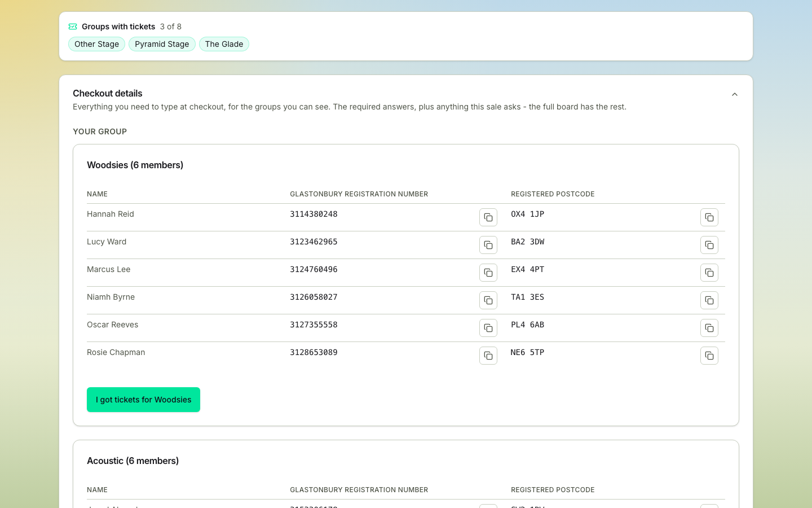Click the name Lucy Ward
The height and width of the screenshot is (508, 812).
[107, 242]
